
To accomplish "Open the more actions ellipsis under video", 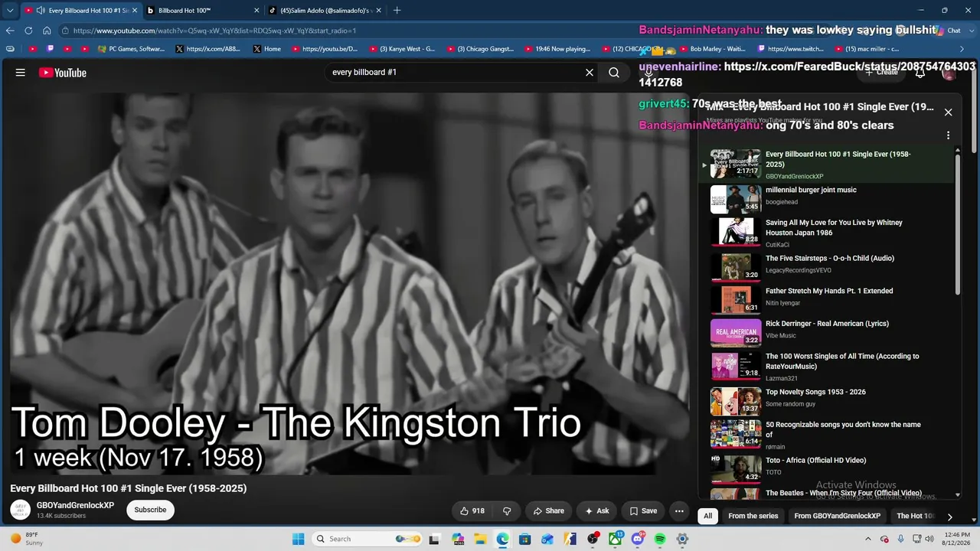I will coord(679,511).
